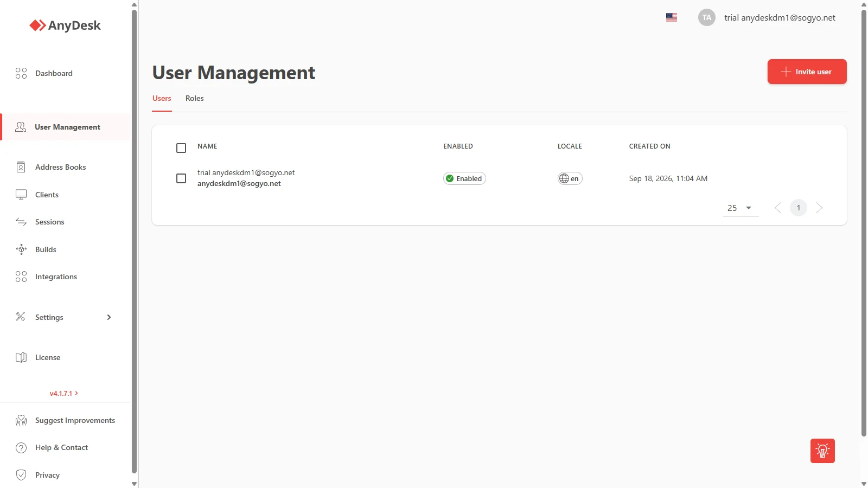Select all users with header checkbox
The height and width of the screenshot is (488, 868).
point(181,148)
